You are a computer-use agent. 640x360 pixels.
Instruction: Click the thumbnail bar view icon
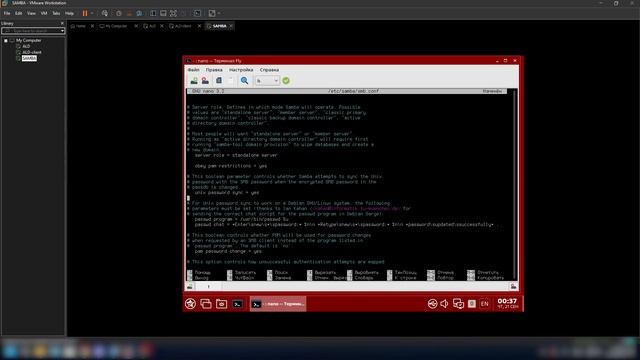point(163,13)
